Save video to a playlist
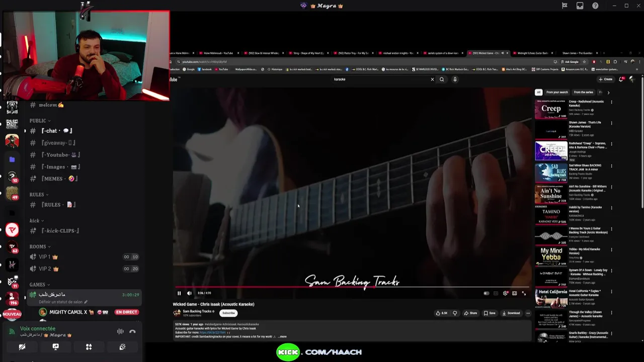 click(490, 313)
